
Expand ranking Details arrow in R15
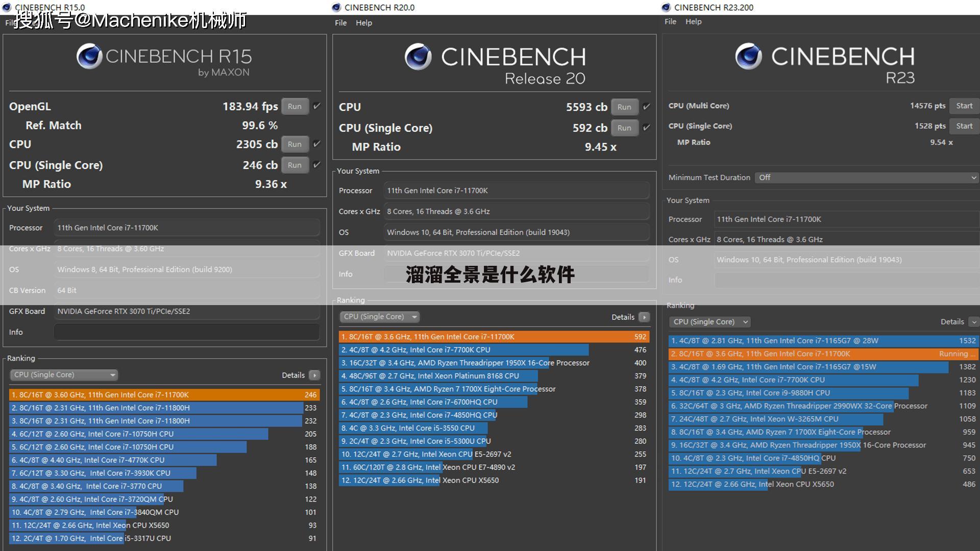315,375
